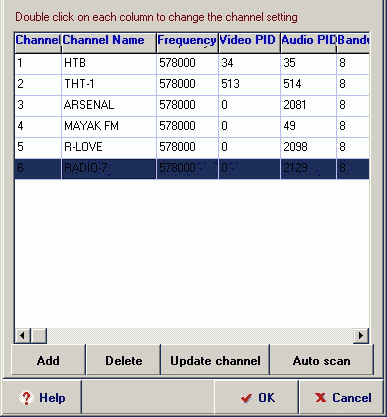
Task: Click the scroll left arrow
Action: coord(23,335)
